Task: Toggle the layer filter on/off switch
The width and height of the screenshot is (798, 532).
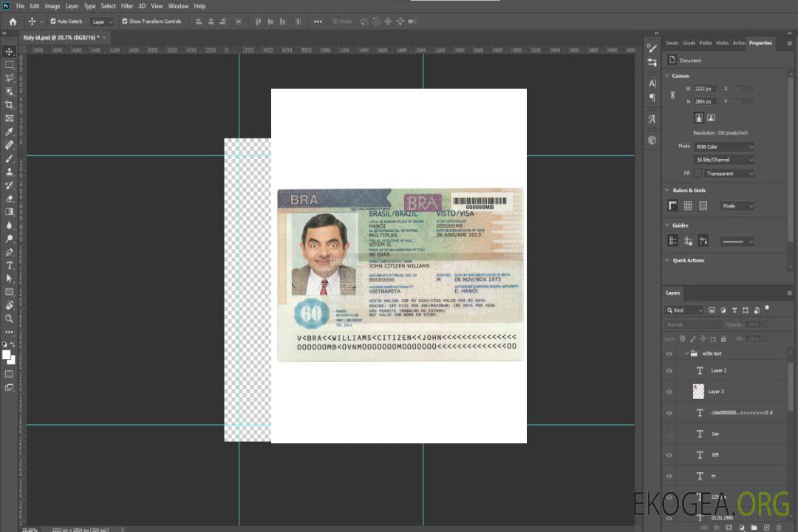Action: (767, 309)
